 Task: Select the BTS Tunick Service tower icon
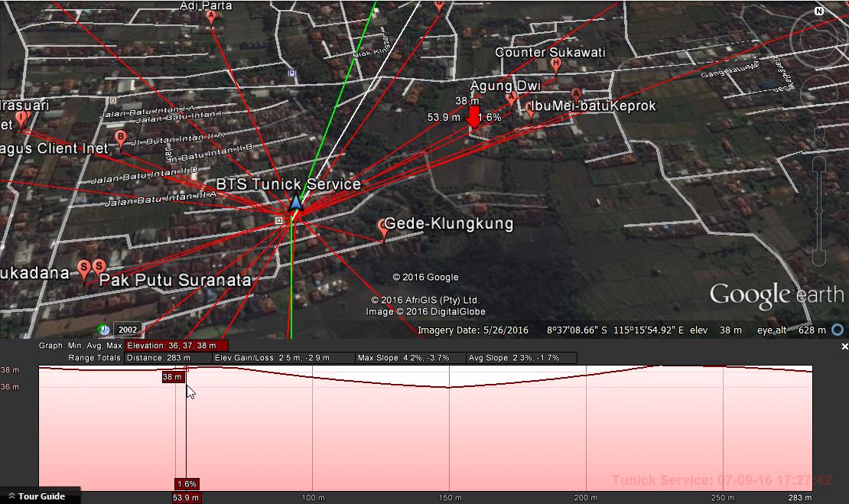pyautogui.click(x=295, y=203)
